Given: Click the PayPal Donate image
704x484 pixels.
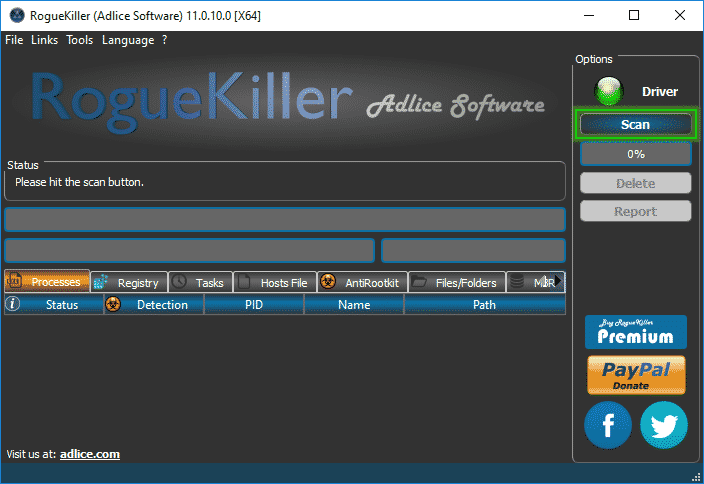Looking at the screenshot, I should click(635, 375).
